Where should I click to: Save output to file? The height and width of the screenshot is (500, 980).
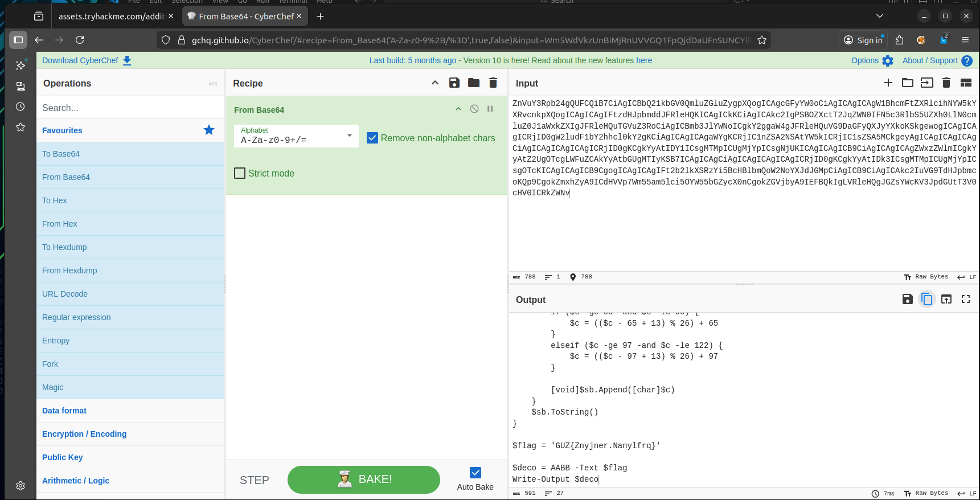coord(908,299)
